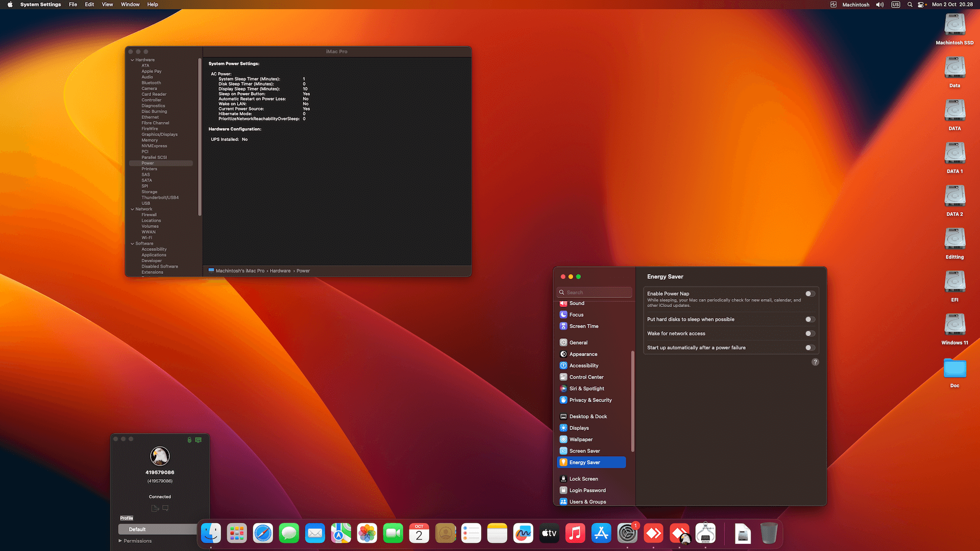Open the Music app from the Dock
The image size is (980, 551).
(575, 533)
